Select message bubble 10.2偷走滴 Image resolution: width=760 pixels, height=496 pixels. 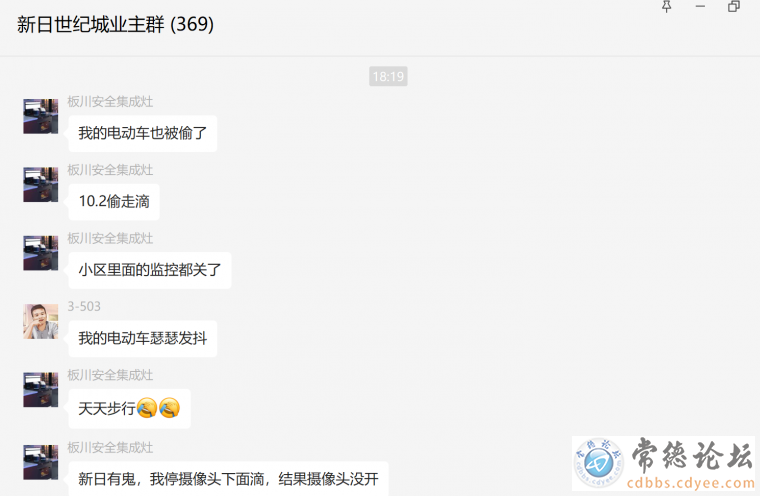(114, 202)
